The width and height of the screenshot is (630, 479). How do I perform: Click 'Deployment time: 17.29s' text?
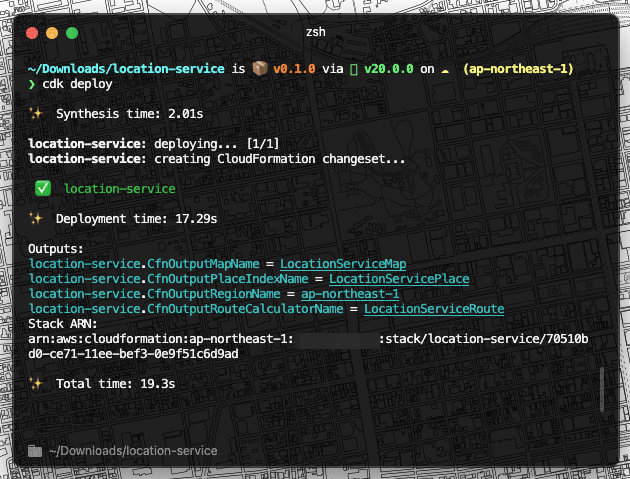pos(137,219)
